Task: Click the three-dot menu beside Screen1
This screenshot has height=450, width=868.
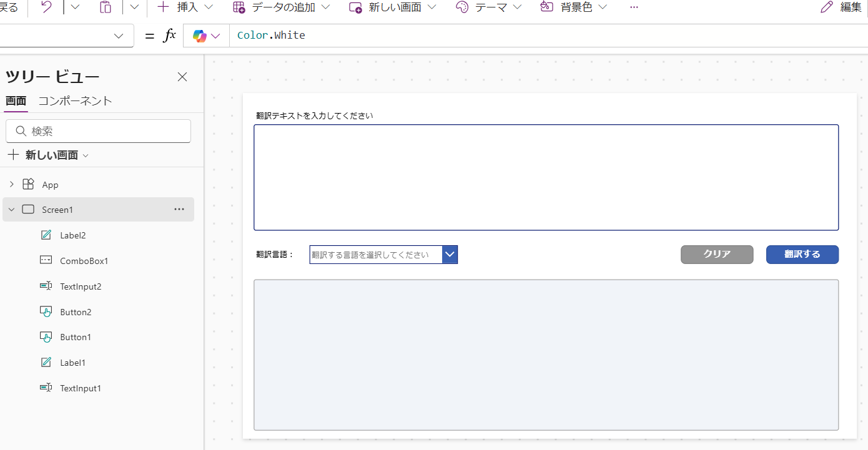Action: click(179, 210)
